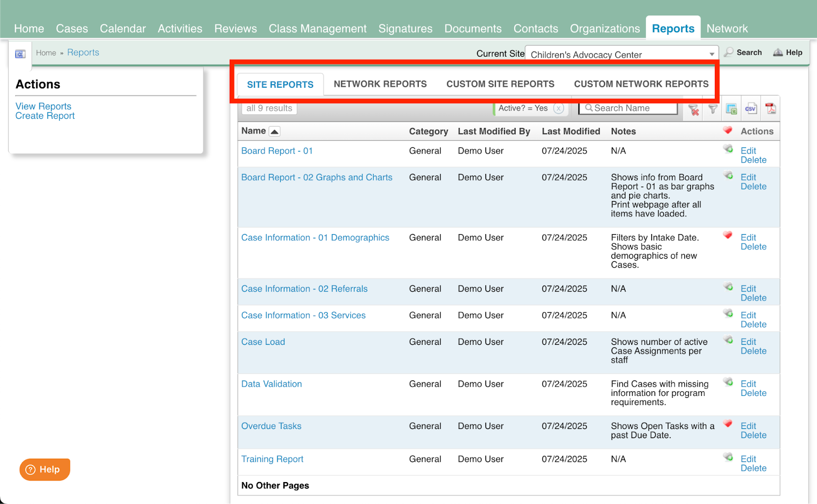Export table to Excel spreadsheet icon
Image resolution: width=817 pixels, height=504 pixels.
coord(731,109)
